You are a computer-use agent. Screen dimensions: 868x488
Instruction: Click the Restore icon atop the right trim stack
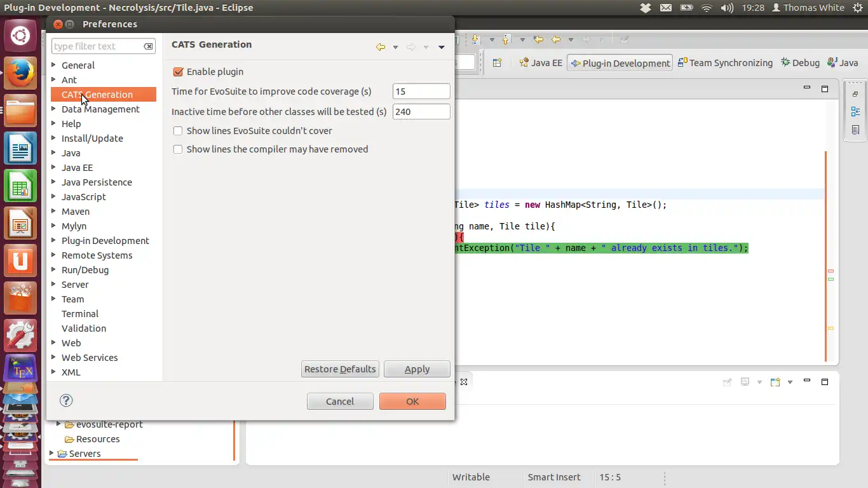(x=855, y=94)
